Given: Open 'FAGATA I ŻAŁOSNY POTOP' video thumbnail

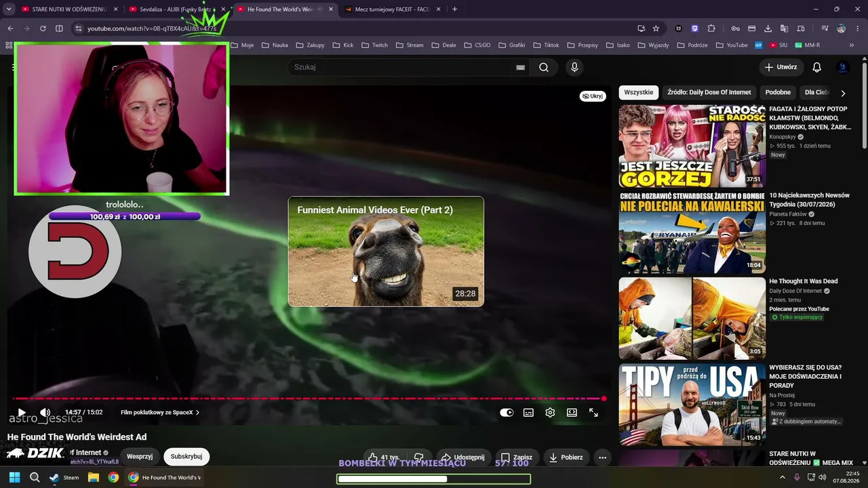Looking at the screenshot, I should pos(692,146).
